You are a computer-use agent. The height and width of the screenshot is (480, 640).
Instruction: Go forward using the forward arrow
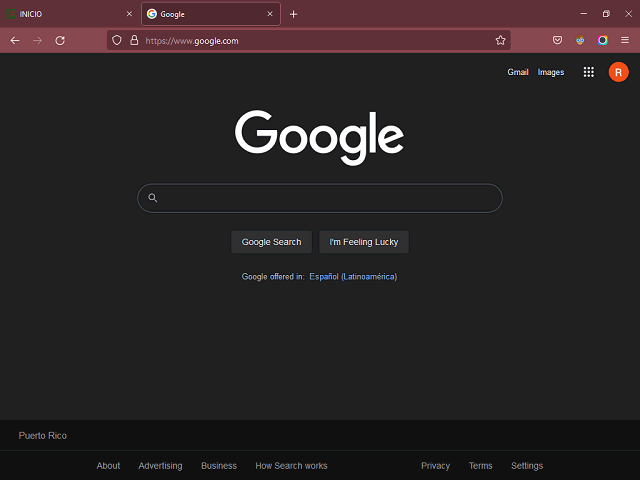coord(38,40)
